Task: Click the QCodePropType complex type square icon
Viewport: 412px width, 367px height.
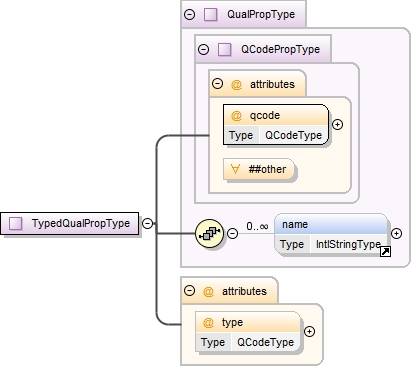Action: point(224,49)
